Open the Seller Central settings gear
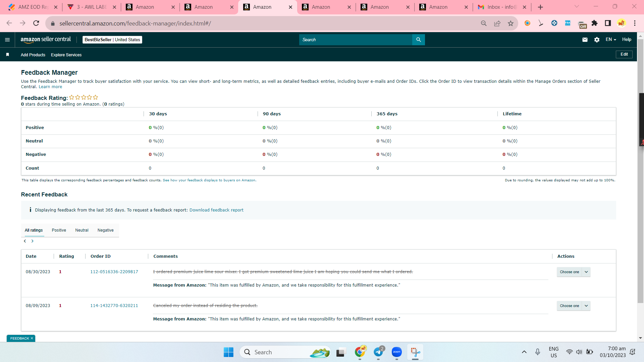The width and height of the screenshot is (644, 362). point(597,40)
